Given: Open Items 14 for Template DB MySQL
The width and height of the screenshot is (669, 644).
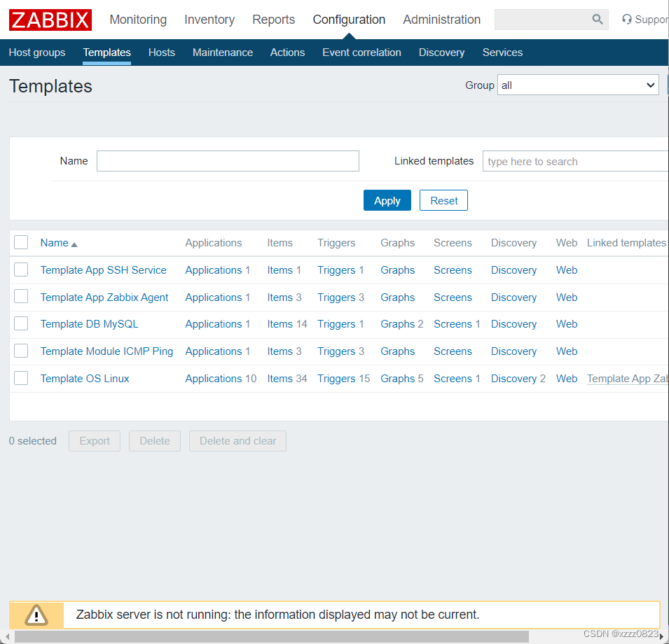Looking at the screenshot, I should tap(280, 324).
